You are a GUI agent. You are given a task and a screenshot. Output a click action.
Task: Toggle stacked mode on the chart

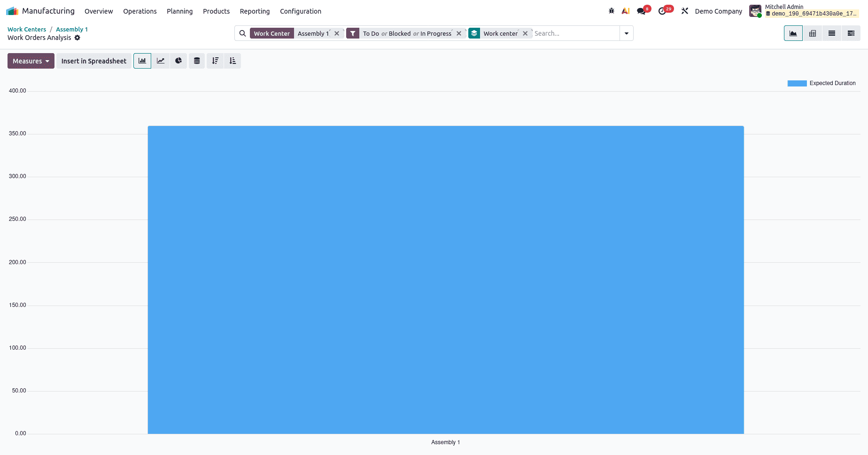click(197, 61)
